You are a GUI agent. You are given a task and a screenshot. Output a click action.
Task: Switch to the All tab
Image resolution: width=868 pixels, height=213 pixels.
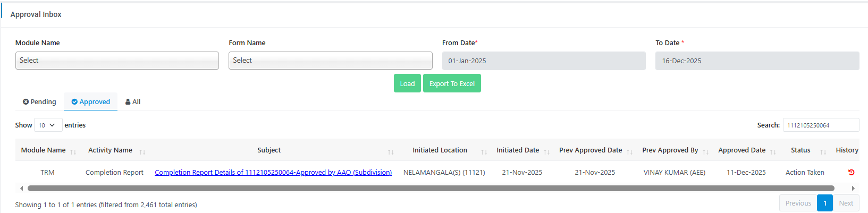click(133, 101)
